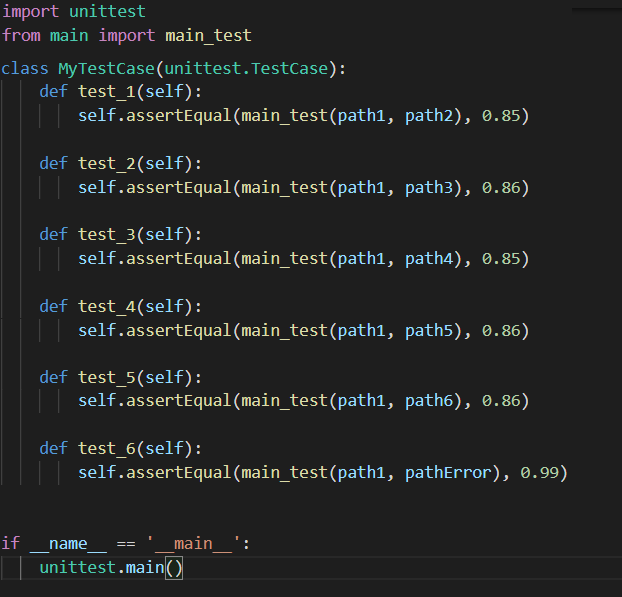The width and height of the screenshot is (622, 597).
Task: Click 0.86 in the test_5 assertion
Action: [501, 401]
